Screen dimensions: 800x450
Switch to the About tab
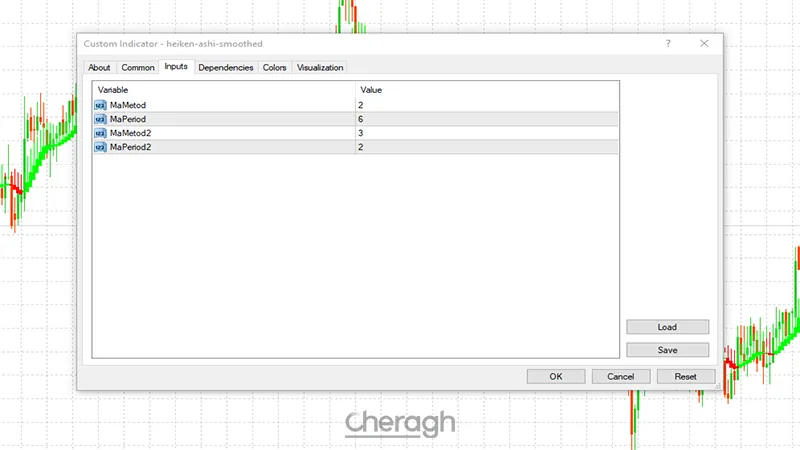(x=100, y=68)
